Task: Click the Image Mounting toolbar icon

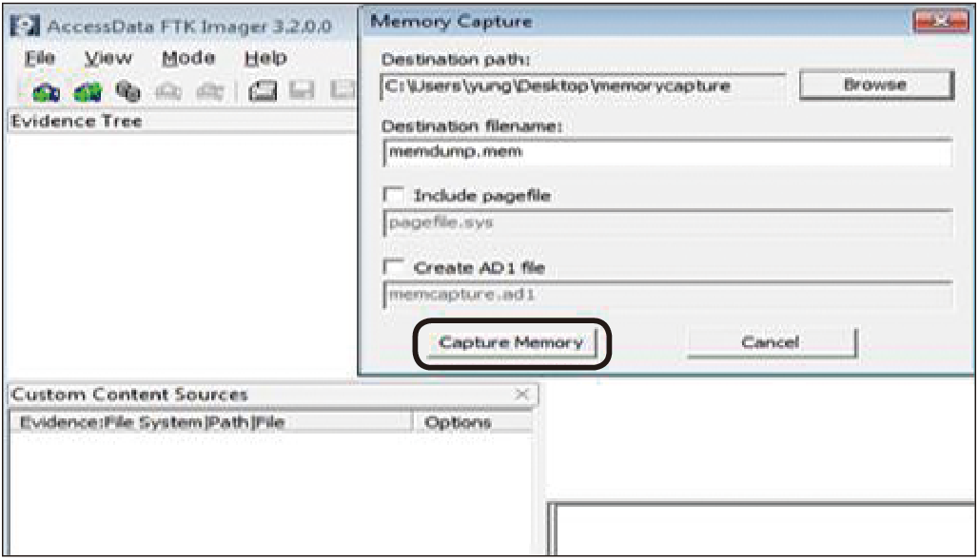Action: [x=128, y=92]
